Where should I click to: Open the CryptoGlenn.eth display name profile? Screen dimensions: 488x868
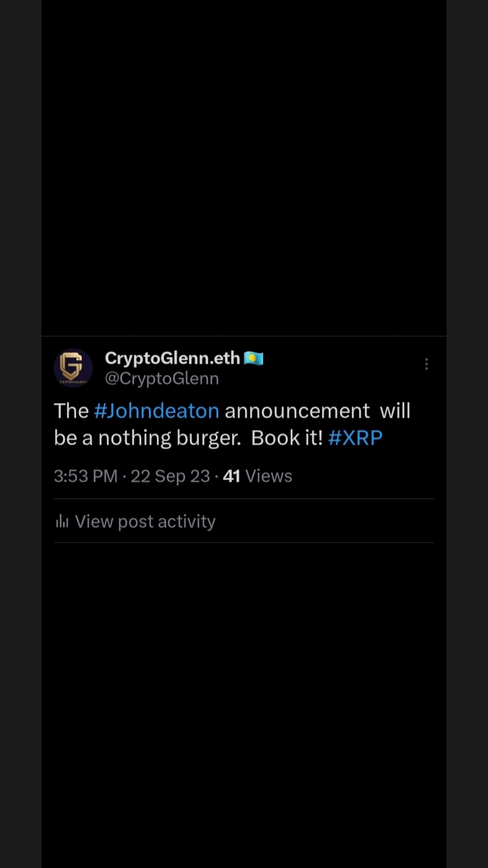point(172,358)
